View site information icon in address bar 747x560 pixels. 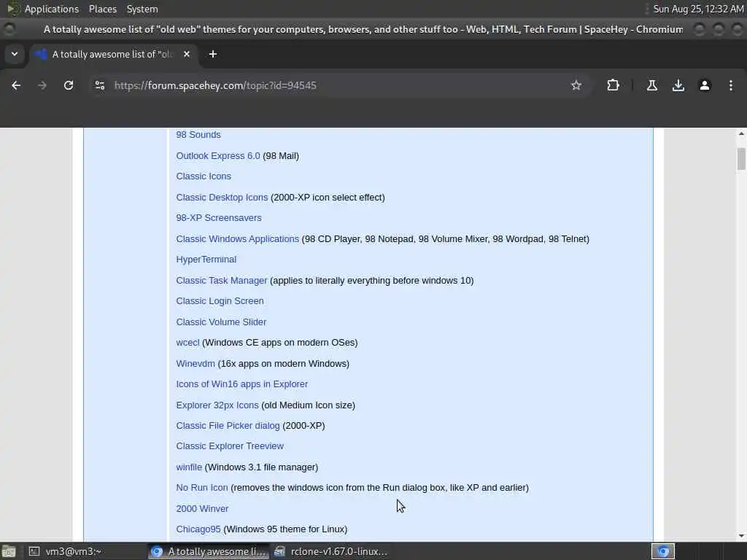coord(99,85)
